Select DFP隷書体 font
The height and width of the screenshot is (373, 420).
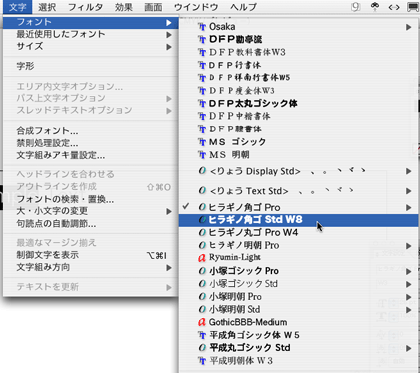299,129
